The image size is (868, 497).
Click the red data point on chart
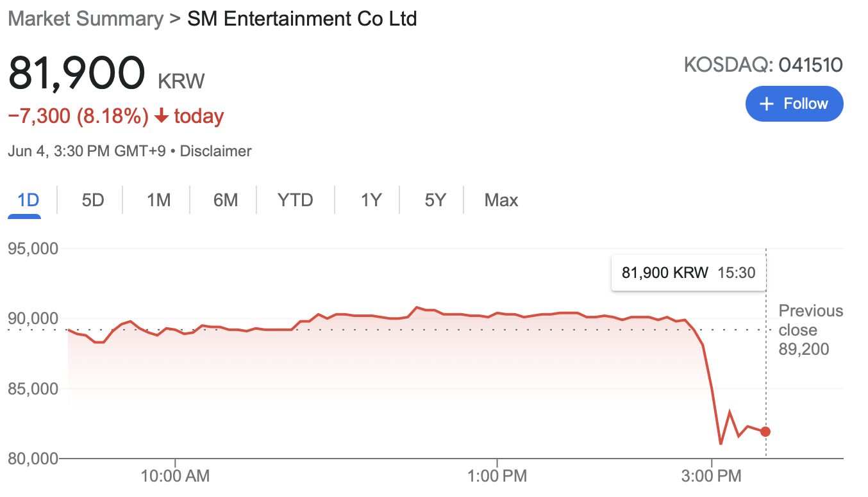point(765,432)
